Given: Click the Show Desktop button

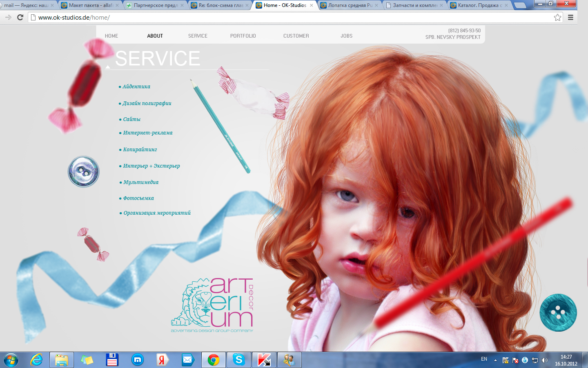Looking at the screenshot, I should pos(585,360).
